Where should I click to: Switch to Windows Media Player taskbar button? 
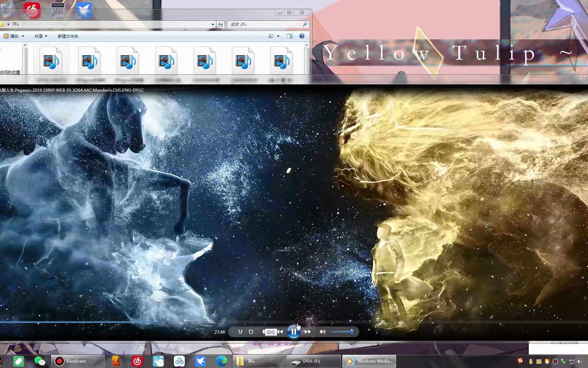click(369, 361)
